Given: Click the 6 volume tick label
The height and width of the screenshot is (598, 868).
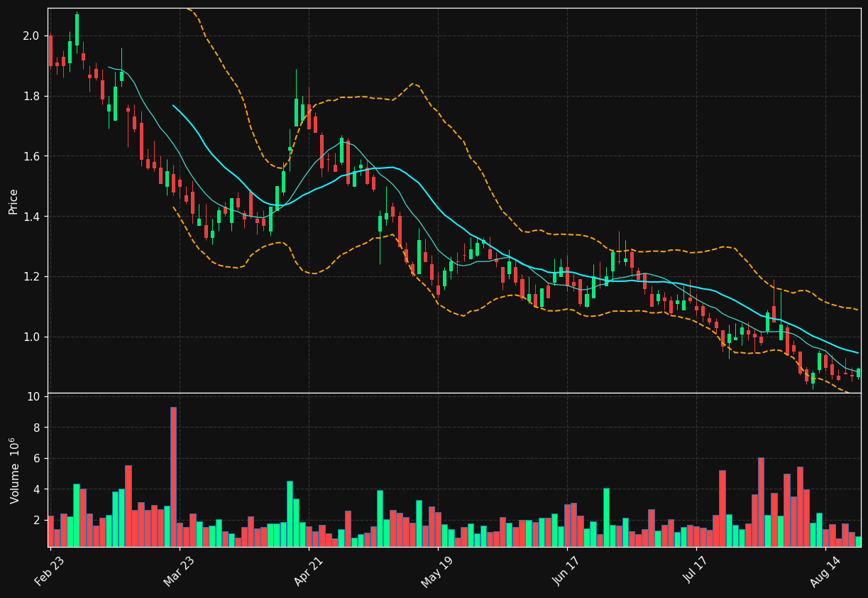Looking at the screenshot, I should tap(37, 458).
